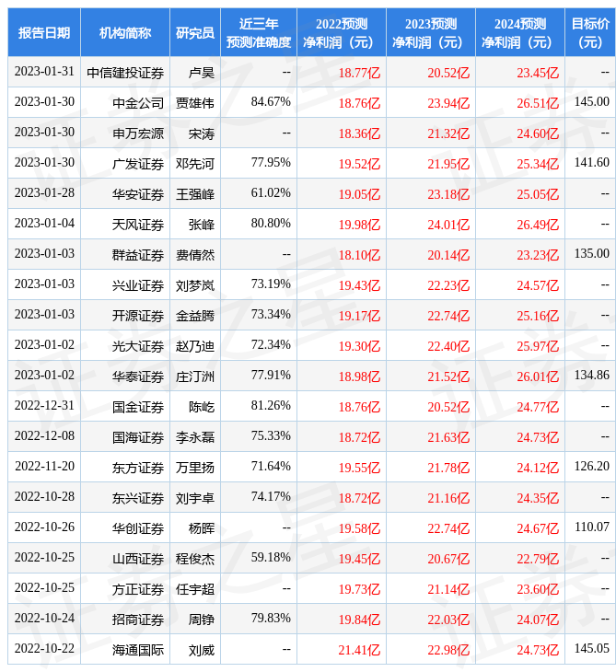Viewport: 616px width, 672px height.
Task: Select the 天风证券 institution cell
Action: tap(125, 225)
